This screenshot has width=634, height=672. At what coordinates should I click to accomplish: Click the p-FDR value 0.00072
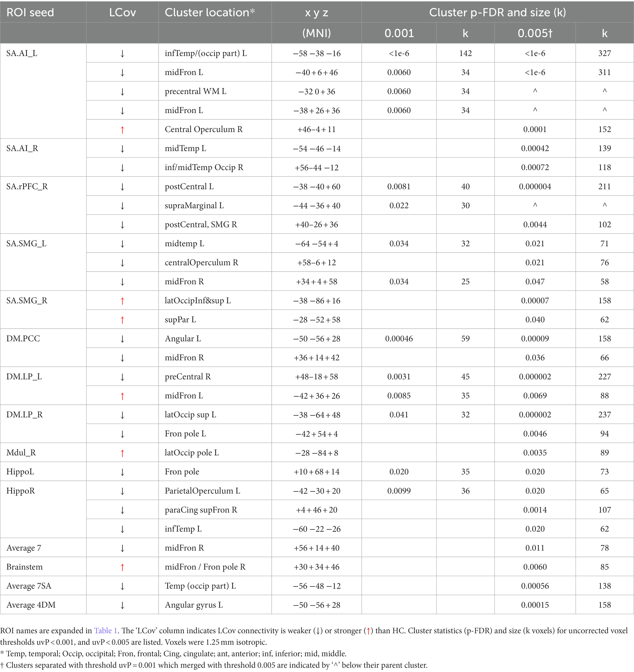coord(535,168)
